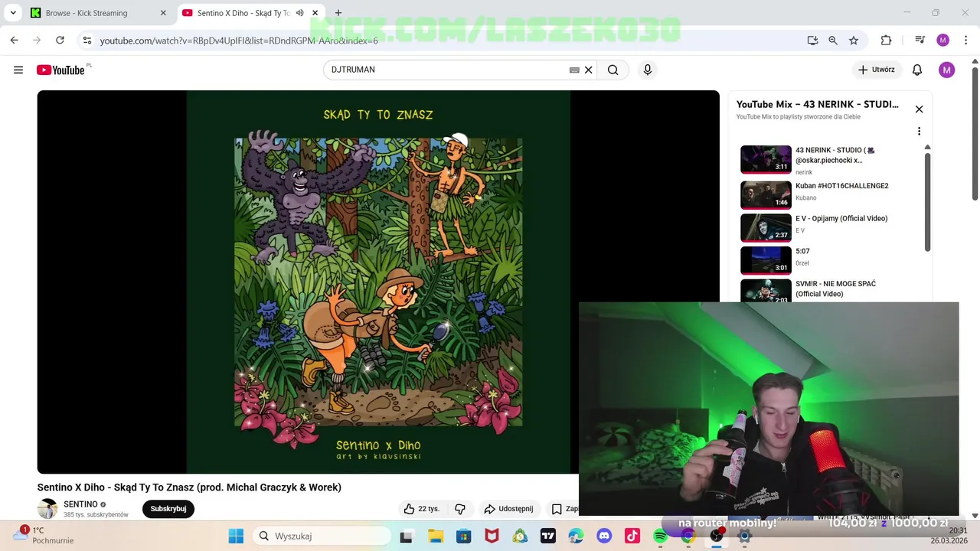
Task: Click the YouTube Mix playlist title
Action: 817,104
